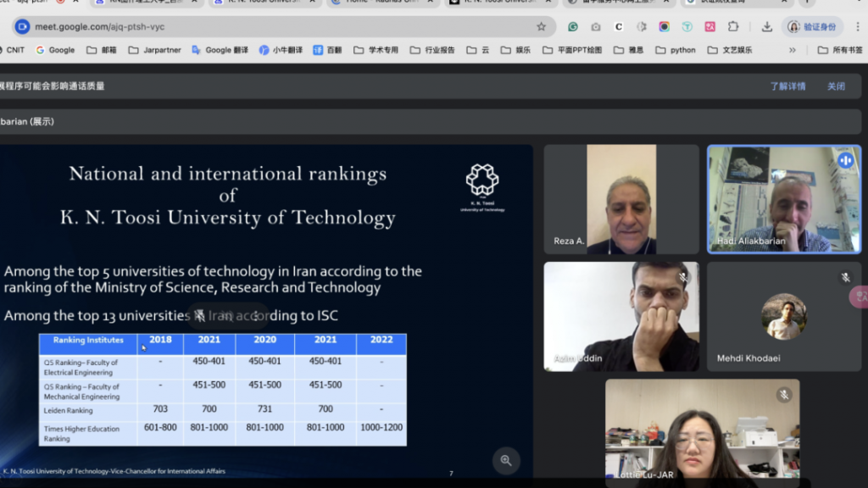This screenshot has width=868, height=488.
Task: Click the 验证身份 profile button
Action: 812,26
